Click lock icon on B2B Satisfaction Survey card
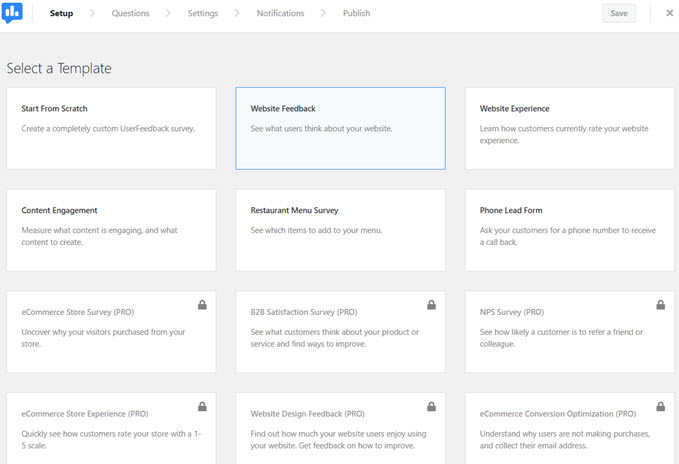 click(431, 305)
